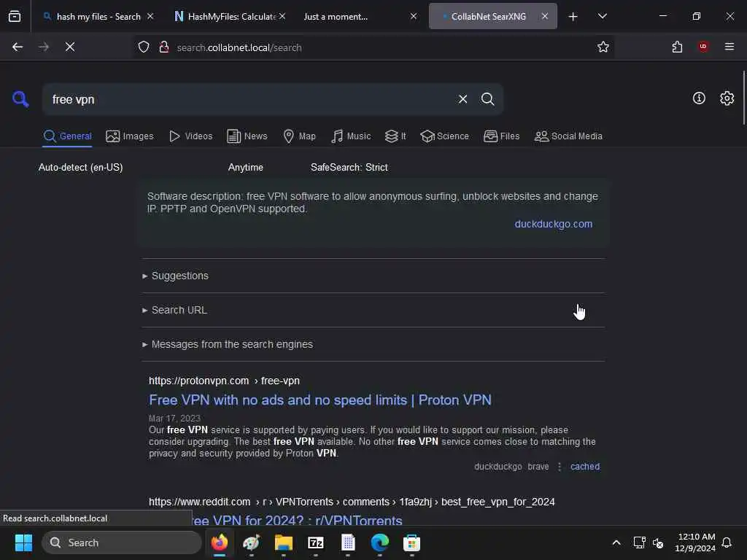Open the Proton VPN result title
Viewport: 747px width, 560px height.
tap(320, 400)
